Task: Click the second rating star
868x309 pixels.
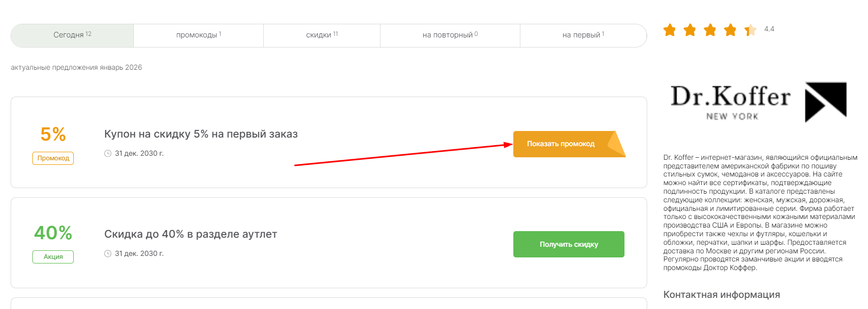Action: (690, 30)
